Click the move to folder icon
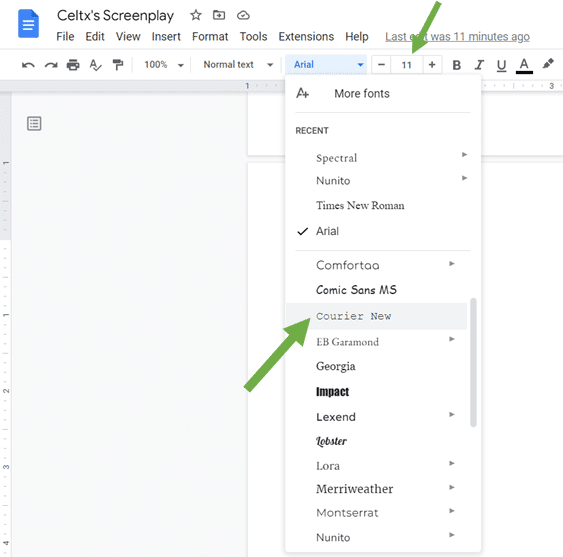The image size is (563, 557). tap(219, 15)
